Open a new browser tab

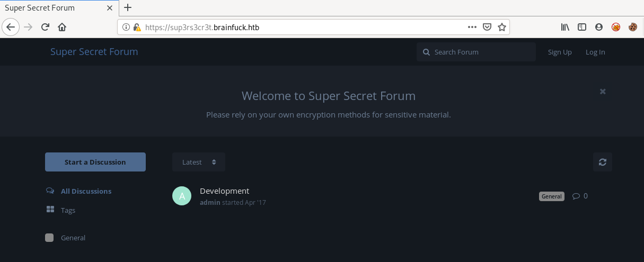pos(127,7)
